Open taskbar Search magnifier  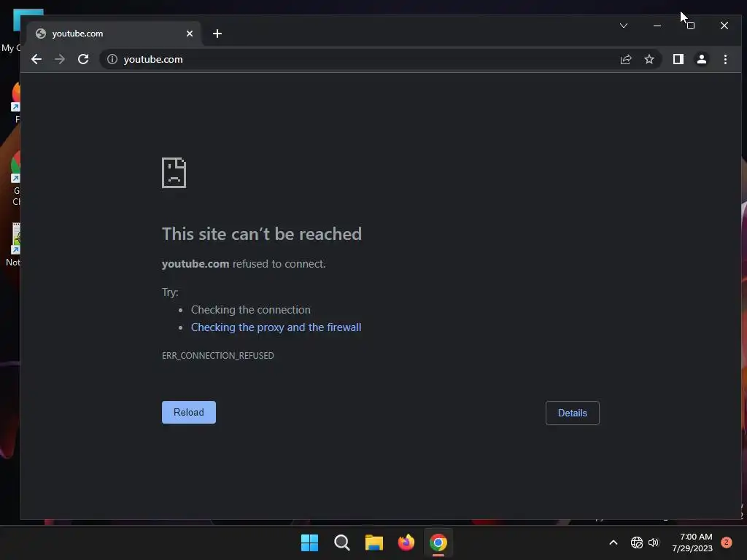coord(341,542)
